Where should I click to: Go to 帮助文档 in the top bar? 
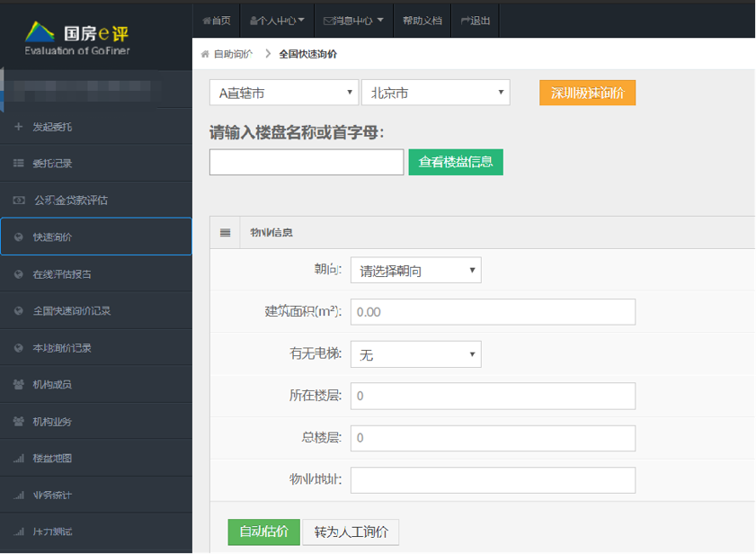[422, 20]
